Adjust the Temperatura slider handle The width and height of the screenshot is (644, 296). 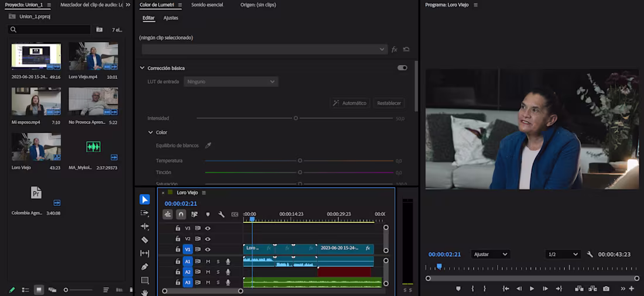pos(300,160)
